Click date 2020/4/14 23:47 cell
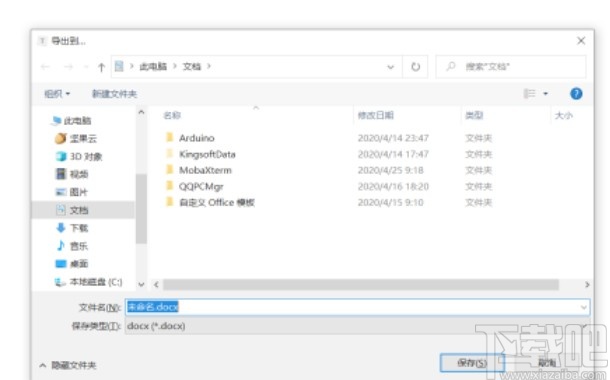Screen dimensions: 610x380 (x=393, y=138)
